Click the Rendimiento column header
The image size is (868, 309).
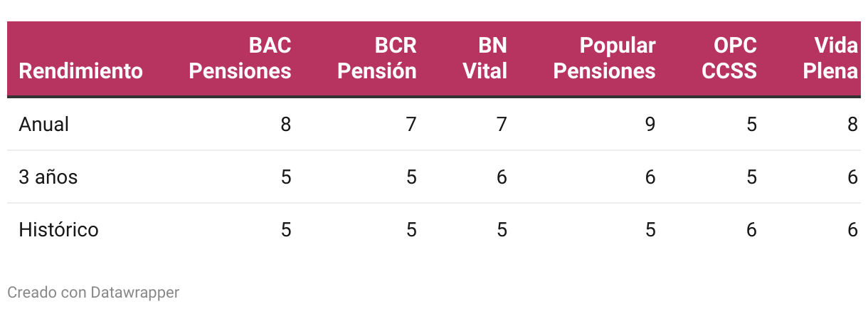80,71
